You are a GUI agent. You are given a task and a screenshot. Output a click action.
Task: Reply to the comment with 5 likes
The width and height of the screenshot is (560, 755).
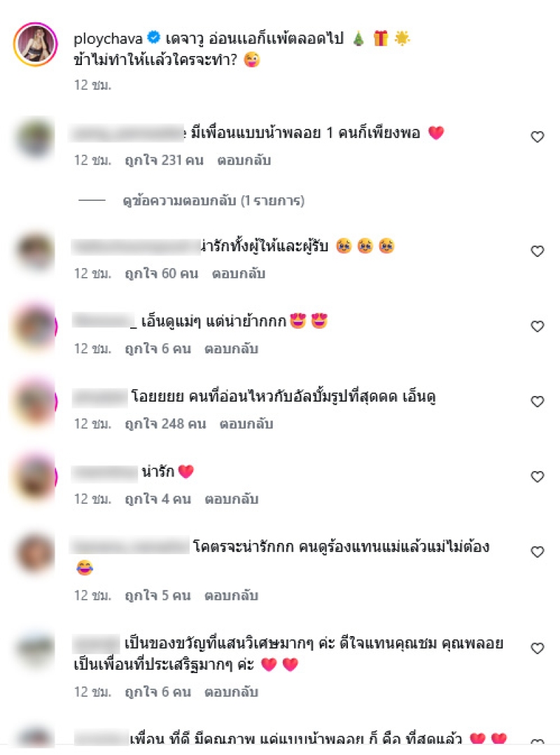[x=231, y=595]
